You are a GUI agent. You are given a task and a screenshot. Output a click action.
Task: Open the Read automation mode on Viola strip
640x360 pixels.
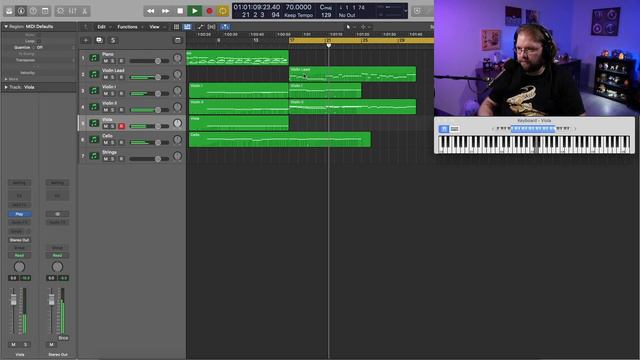[19, 256]
